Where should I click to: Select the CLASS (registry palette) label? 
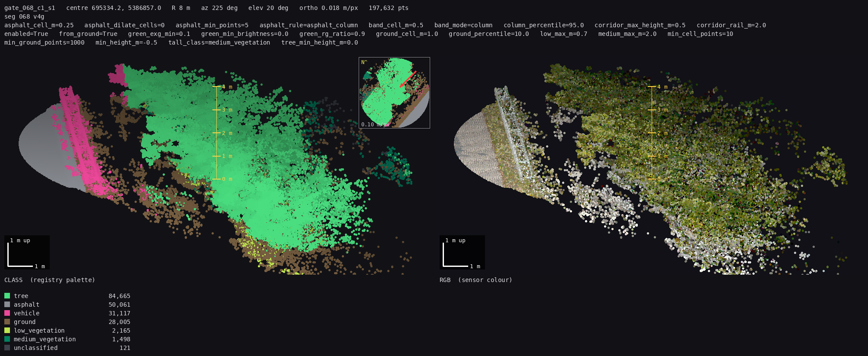[x=50, y=280]
